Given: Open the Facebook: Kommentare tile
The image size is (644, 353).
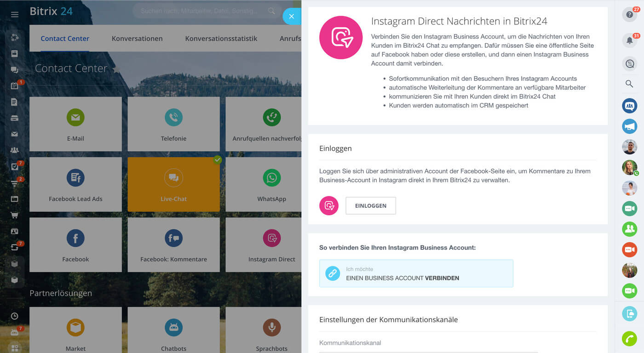Looking at the screenshot, I should [173, 245].
